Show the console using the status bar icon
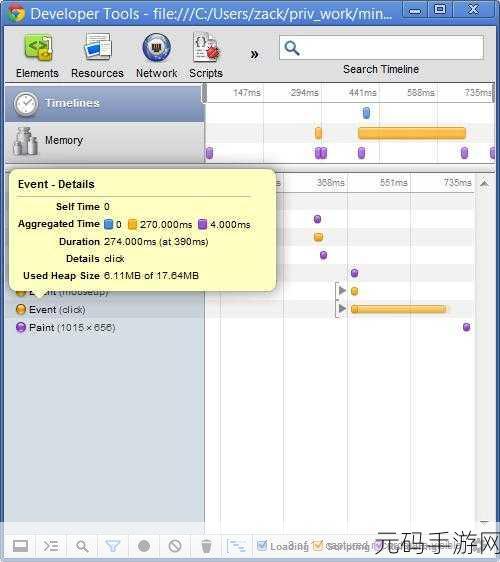 [x=51, y=546]
